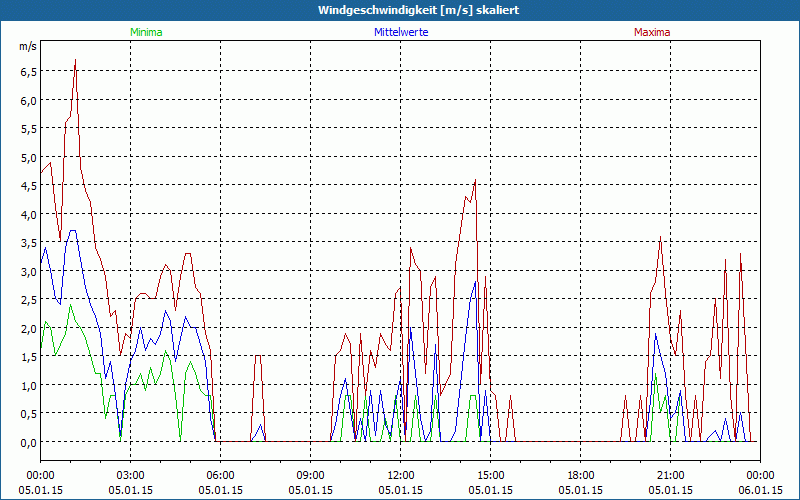Click the 6,5 y-axis value label
Viewport: 800px width, 500px height.
pos(29,72)
